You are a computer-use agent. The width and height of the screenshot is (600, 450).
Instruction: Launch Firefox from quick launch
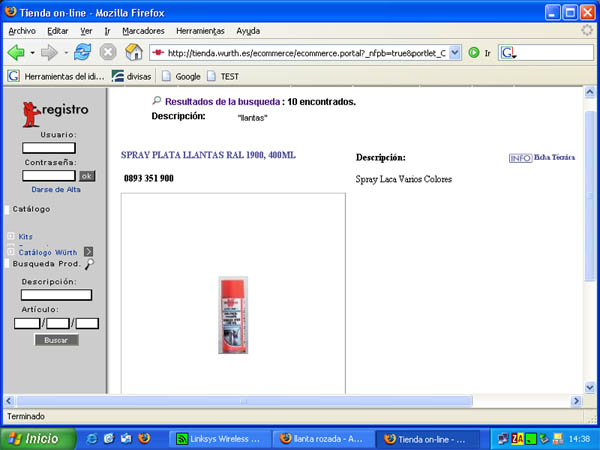144,439
